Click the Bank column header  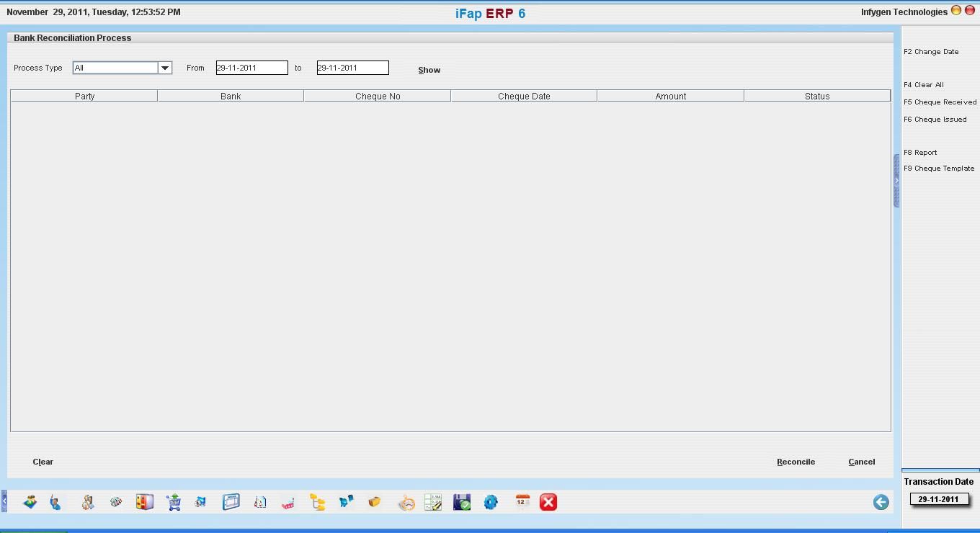(231, 96)
